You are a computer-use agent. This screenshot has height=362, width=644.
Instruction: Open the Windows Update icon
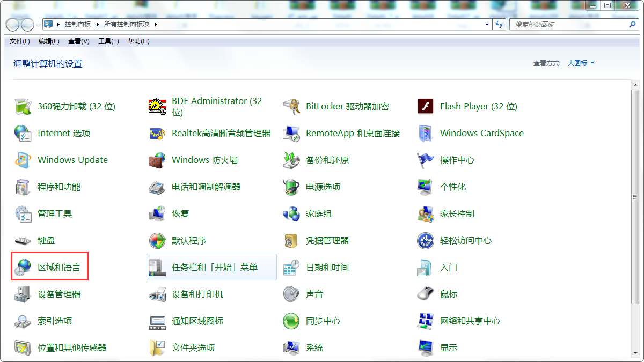click(23, 160)
